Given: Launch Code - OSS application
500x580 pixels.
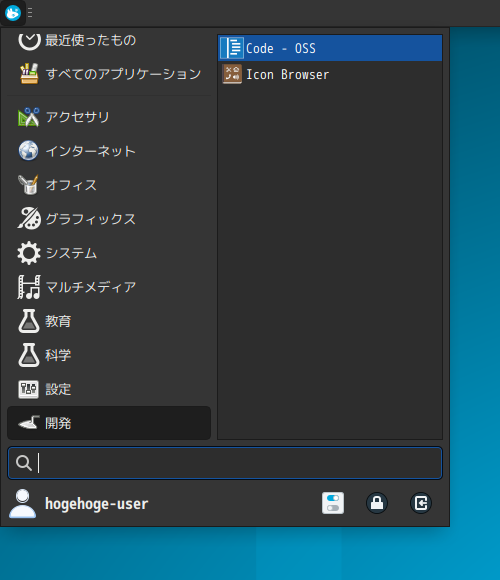Looking at the screenshot, I should pyautogui.click(x=330, y=48).
